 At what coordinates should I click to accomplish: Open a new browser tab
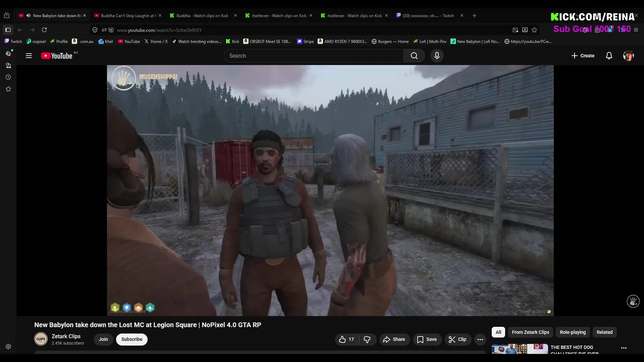474,16
